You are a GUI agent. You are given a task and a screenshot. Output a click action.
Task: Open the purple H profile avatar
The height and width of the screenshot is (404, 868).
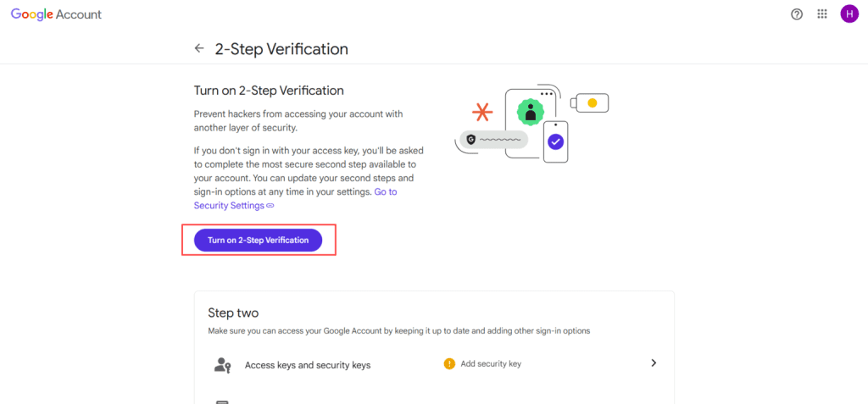point(849,14)
